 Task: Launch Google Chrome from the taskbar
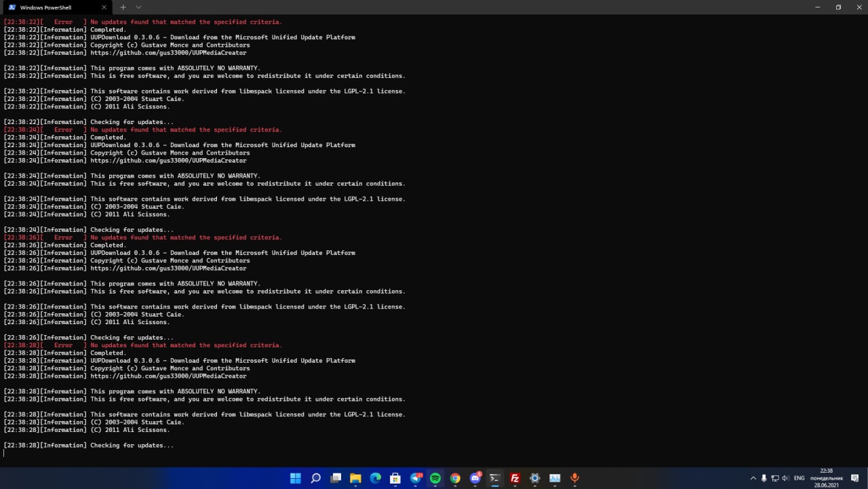[x=455, y=478]
